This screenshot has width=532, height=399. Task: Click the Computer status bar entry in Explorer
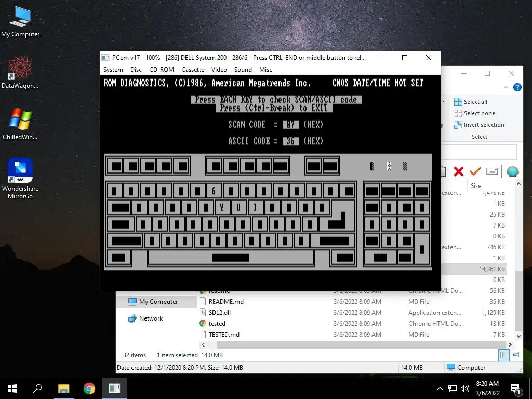click(x=466, y=367)
